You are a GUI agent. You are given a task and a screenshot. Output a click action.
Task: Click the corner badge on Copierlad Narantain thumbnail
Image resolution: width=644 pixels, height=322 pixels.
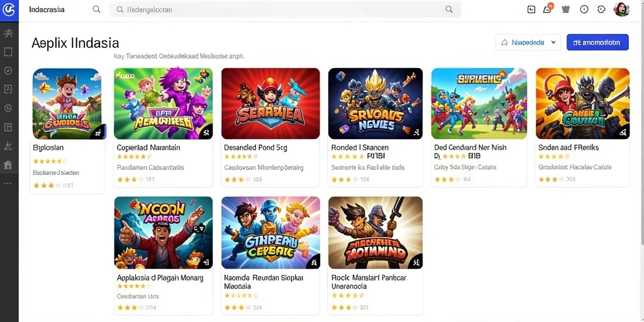tap(206, 132)
